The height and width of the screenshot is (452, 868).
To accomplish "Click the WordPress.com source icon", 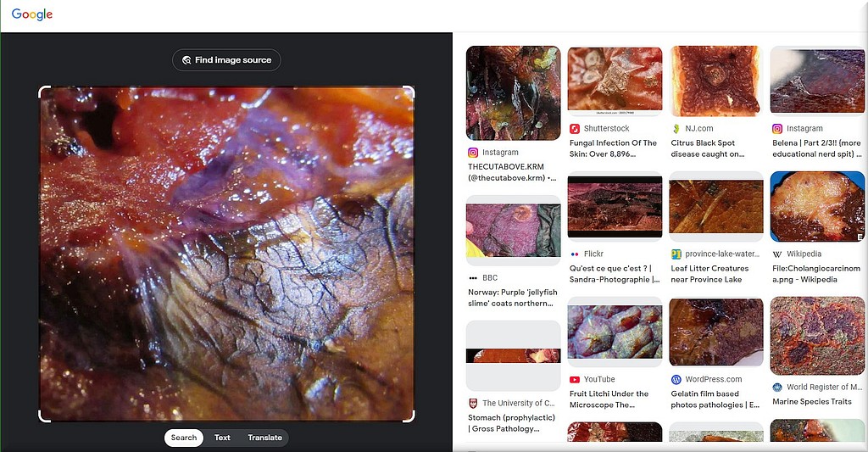I will point(676,380).
